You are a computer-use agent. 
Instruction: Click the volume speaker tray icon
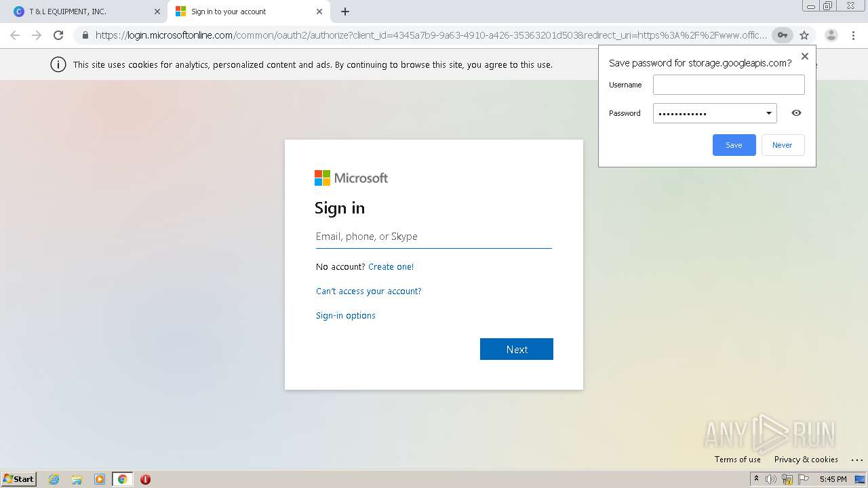(771, 479)
